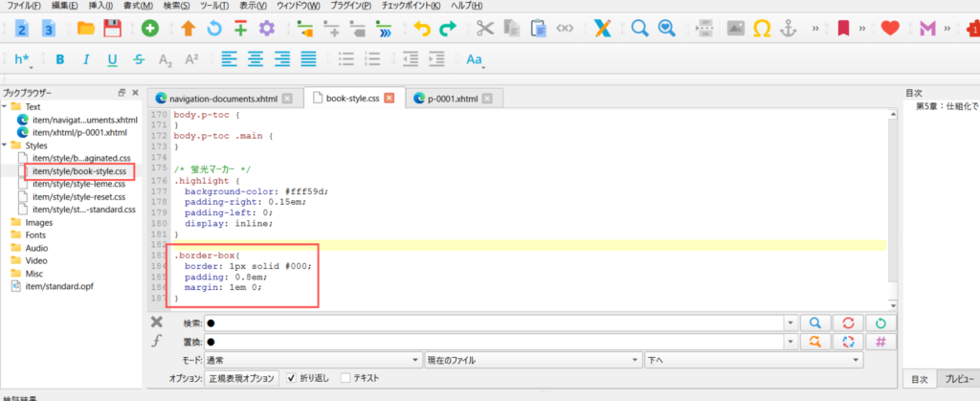Switch to the p-0001.xhtml tab
Image resolution: width=980 pixels, height=401 pixels.
point(450,98)
